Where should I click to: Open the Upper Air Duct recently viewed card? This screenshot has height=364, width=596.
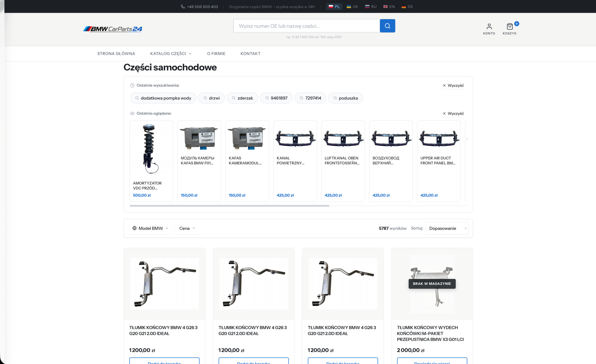(439, 161)
